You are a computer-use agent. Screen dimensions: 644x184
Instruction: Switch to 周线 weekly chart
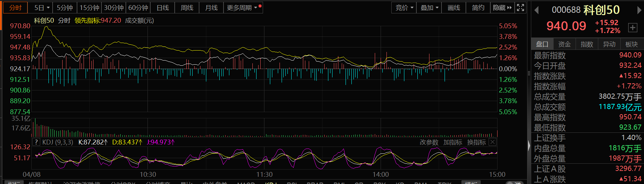coord(187,8)
